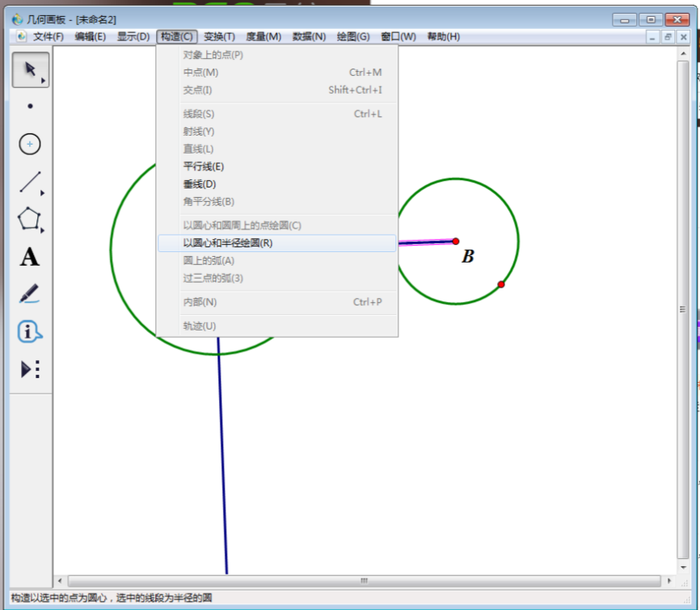Expand the polygon tool flyout triangle
This screenshot has height=610, width=700.
(x=43, y=231)
